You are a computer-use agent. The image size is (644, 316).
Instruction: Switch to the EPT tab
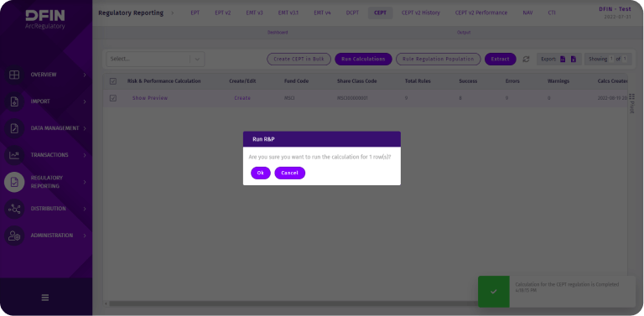(195, 13)
